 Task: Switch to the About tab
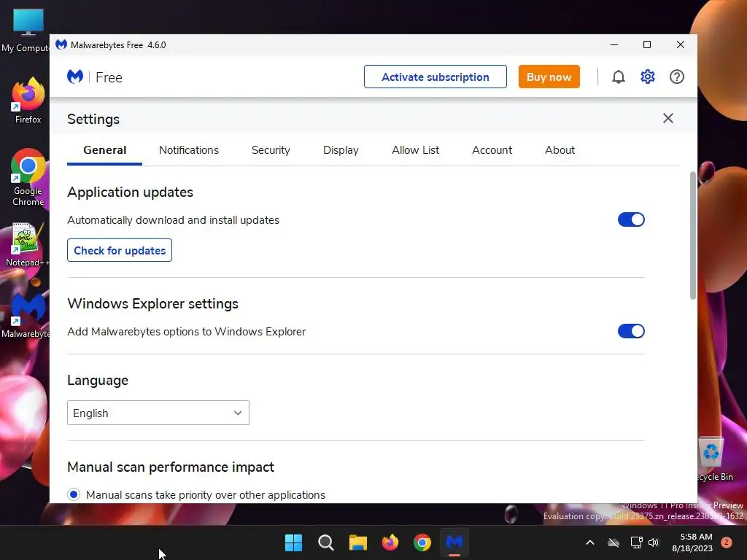(560, 150)
